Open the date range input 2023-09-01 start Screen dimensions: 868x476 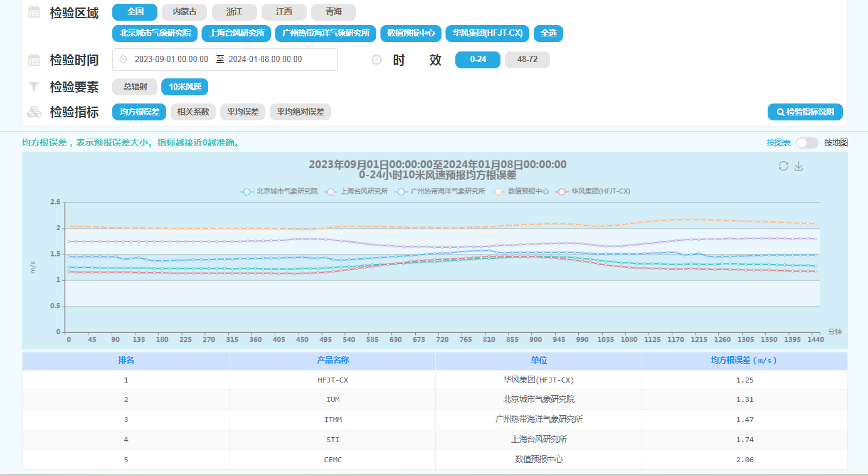171,60
